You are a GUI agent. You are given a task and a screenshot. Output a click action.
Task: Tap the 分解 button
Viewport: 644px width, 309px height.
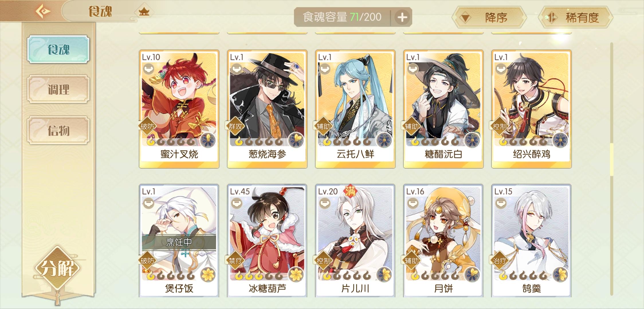[x=58, y=268]
